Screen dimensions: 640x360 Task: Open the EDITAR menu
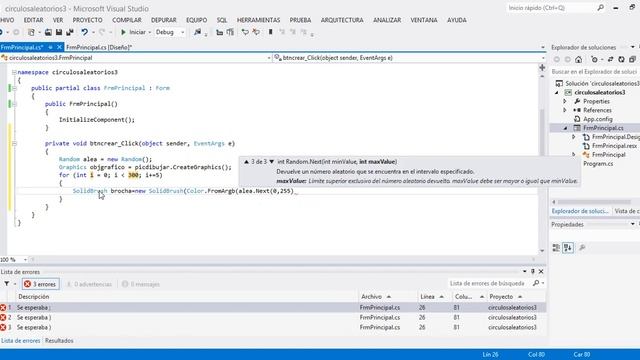coord(33,20)
